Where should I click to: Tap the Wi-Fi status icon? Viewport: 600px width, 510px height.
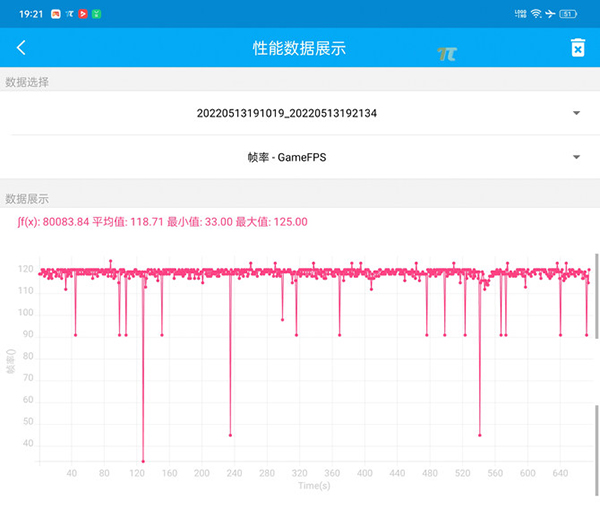(x=536, y=13)
